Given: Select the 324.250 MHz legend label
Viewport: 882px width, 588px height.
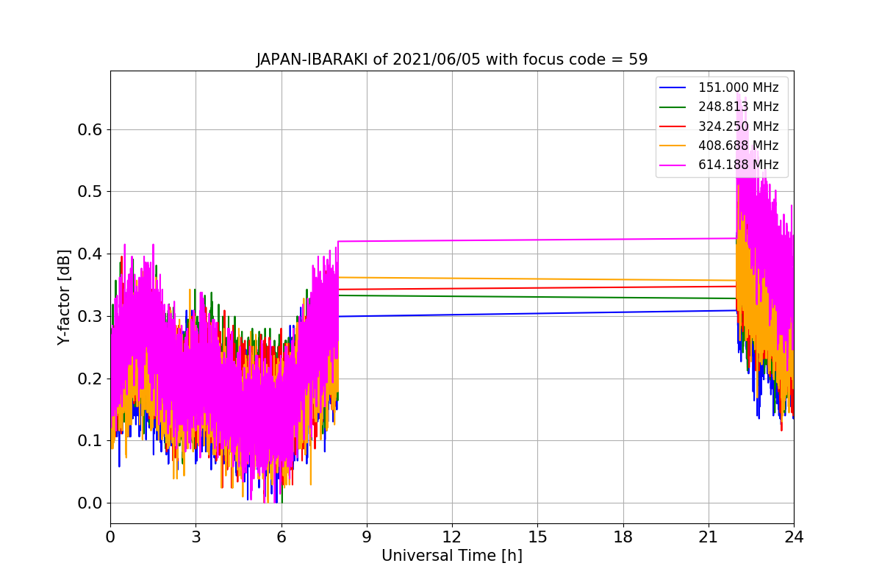Looking at the screenshot, I should (x=738, y=126).
